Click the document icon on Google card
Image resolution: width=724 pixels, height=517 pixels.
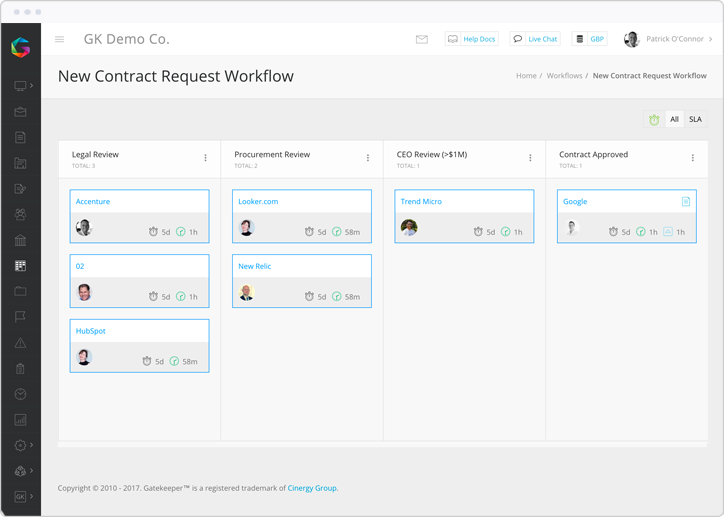coord(685,201)
